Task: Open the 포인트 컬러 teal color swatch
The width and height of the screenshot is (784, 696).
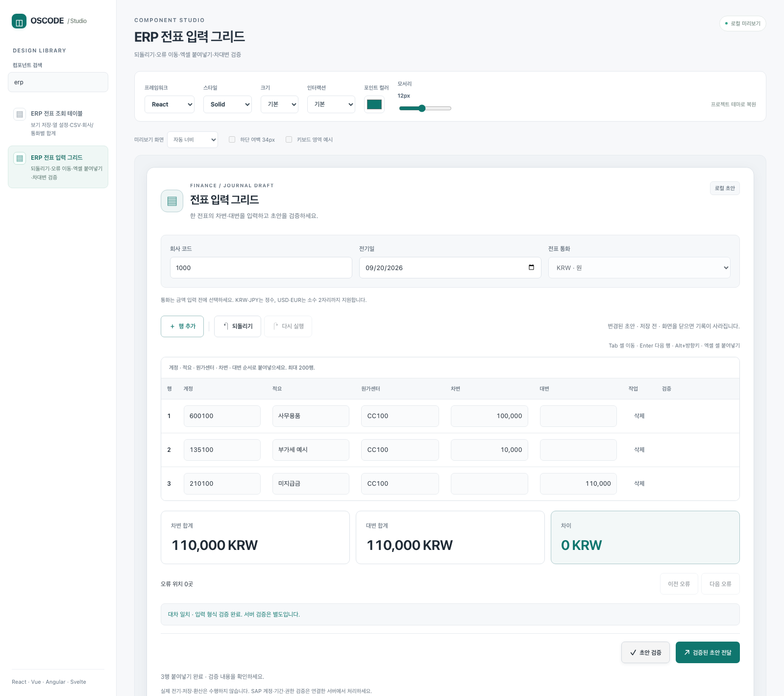Action: tap(374, 104)
